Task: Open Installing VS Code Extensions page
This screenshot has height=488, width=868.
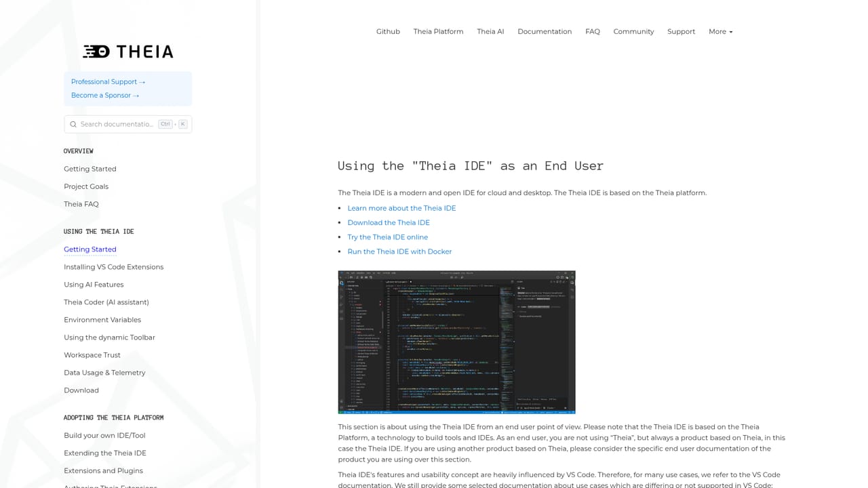Action: pos(114,267)
